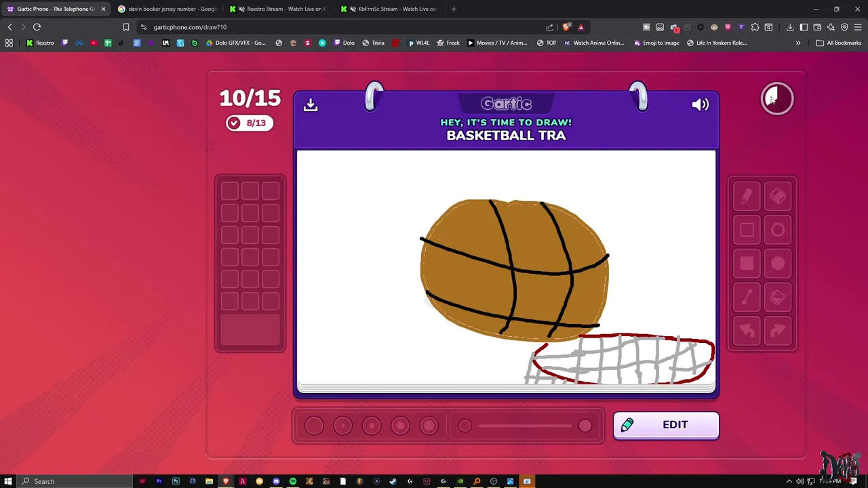Expand the hidden bookmarks overflow chevron
Image resolution: width=868 pixels, height=488 pixels.
coord(798,43)
